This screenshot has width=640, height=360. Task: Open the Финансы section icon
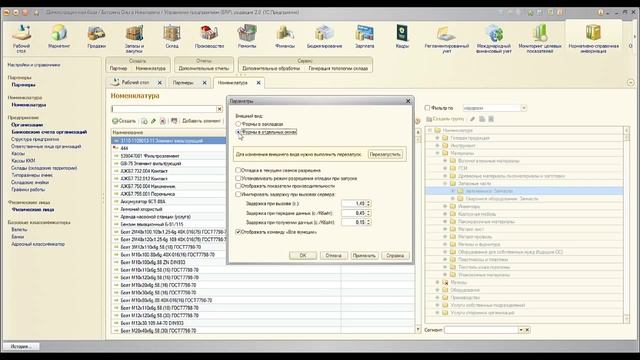click(285, 37)
